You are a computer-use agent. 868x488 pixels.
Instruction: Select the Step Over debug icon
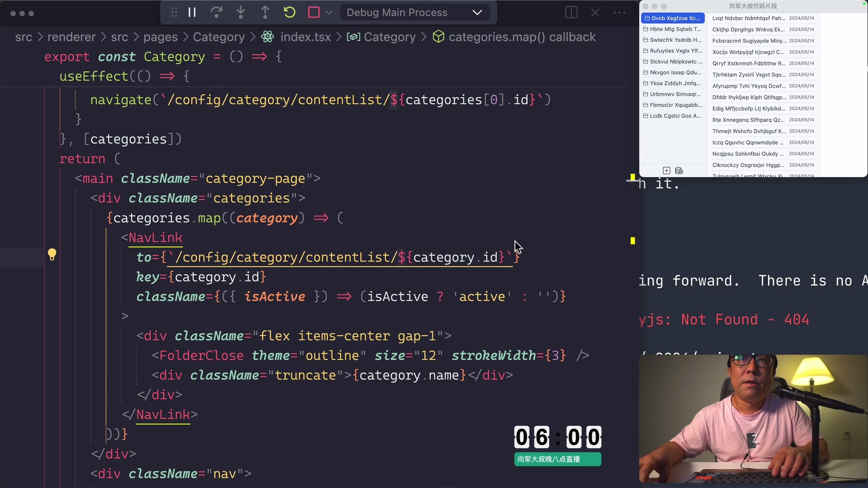(x=217, y=12)
